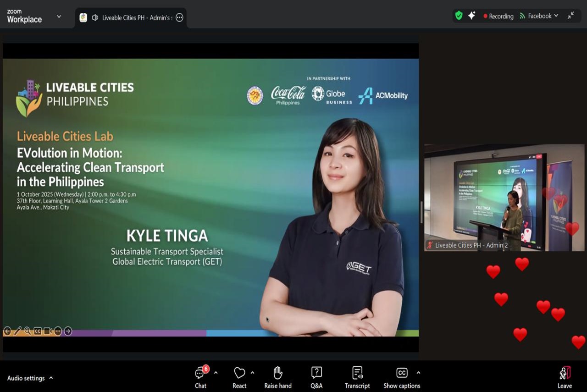Toggle the slide CC subtitles button
The height and width of the screenshot is (392, 587).
pyautogui.click(x=38, y=331)
